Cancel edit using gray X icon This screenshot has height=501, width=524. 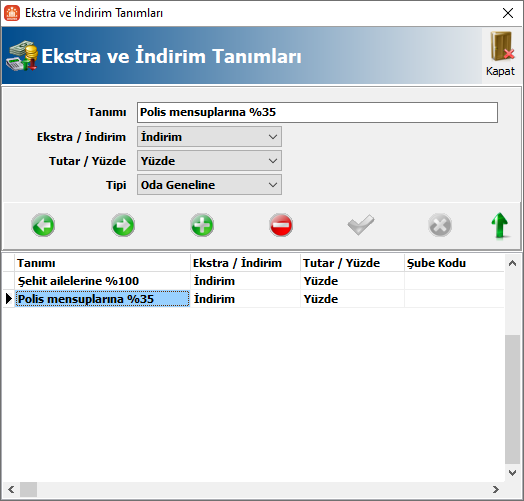(x=440, y=225)
